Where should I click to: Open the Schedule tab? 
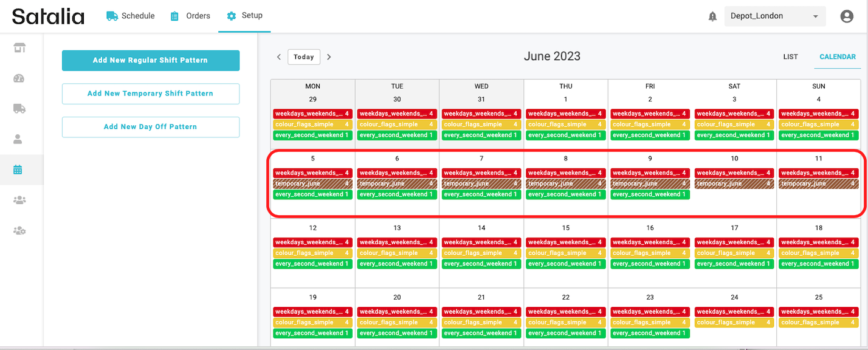pyautogui.click(x=130, y=16)
